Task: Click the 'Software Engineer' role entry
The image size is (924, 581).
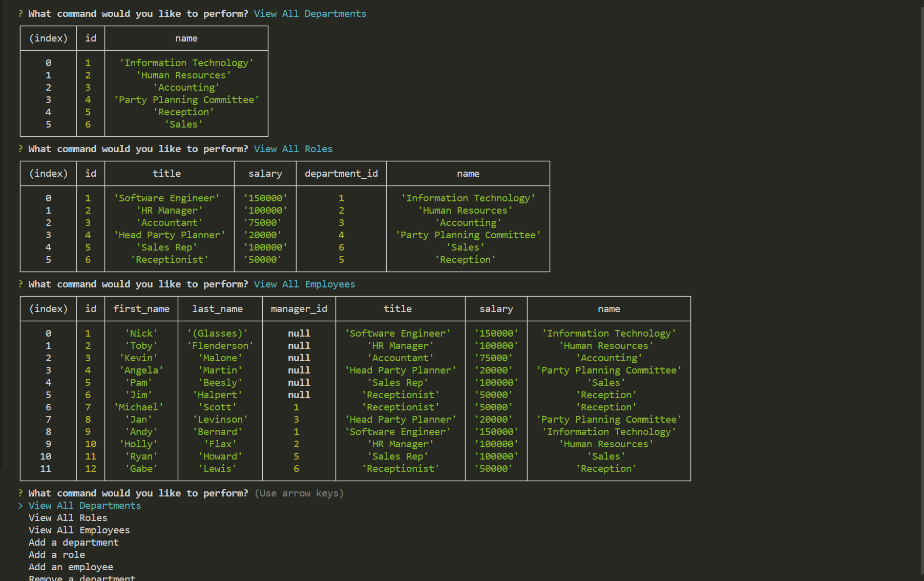Action: coord(167,198)
